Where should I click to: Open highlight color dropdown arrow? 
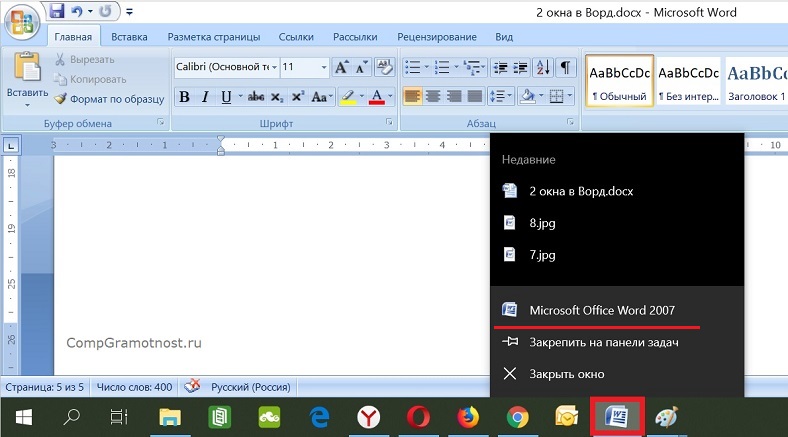click(361, 96)
